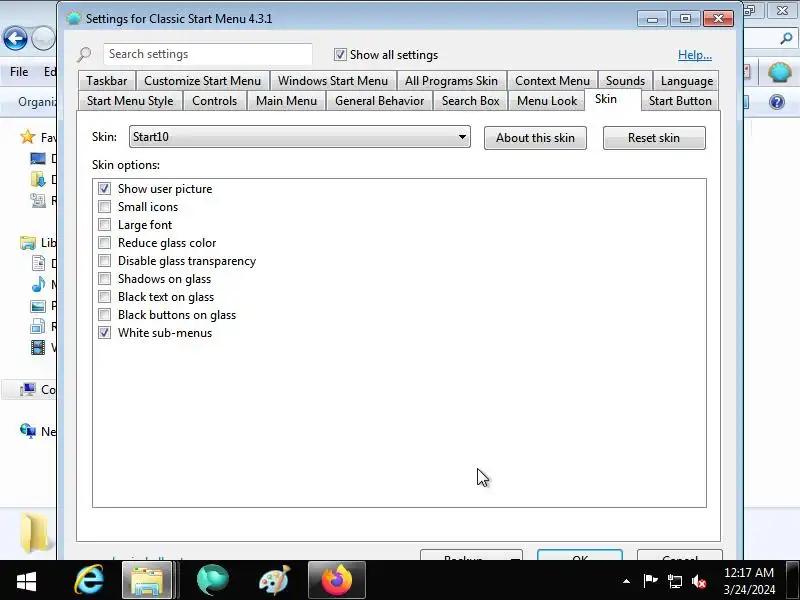Viewport: 800px width, 600px height.
Task: Open the Context Menu tab
Action: [553, 81]
